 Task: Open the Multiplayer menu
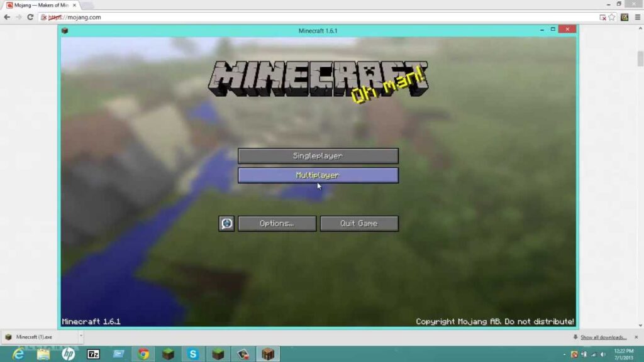318,175
